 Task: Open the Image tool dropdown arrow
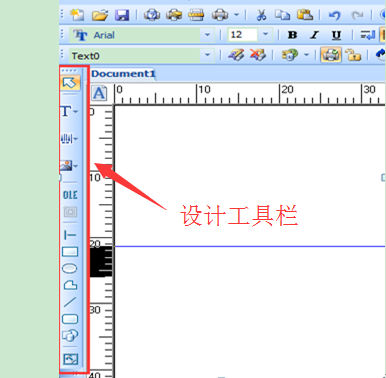(76, 165)
